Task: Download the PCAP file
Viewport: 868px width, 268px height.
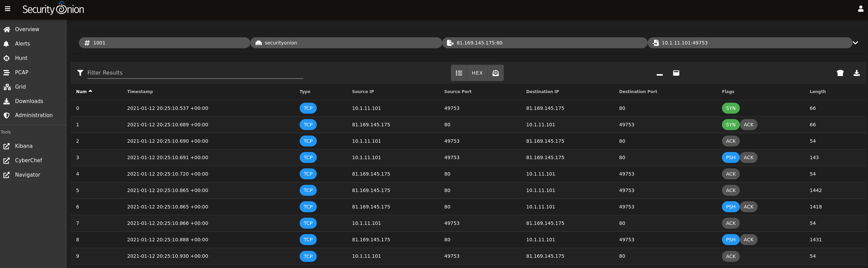Action: pos(857,73)
